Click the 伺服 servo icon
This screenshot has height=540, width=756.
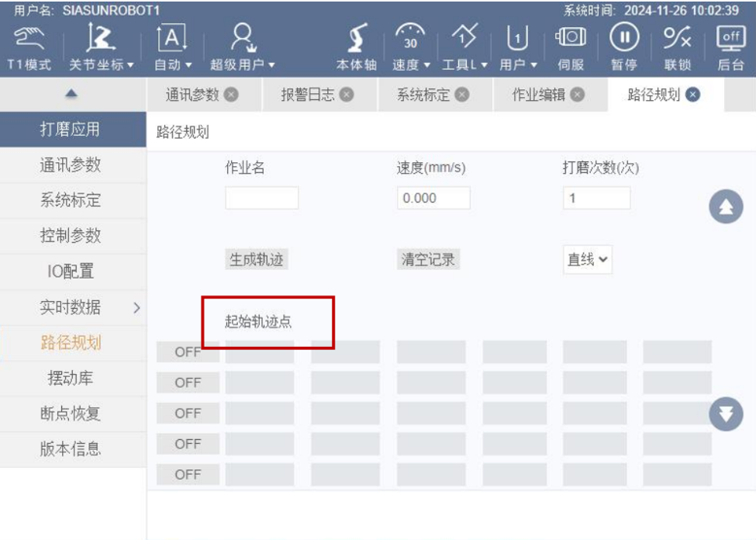570,39
